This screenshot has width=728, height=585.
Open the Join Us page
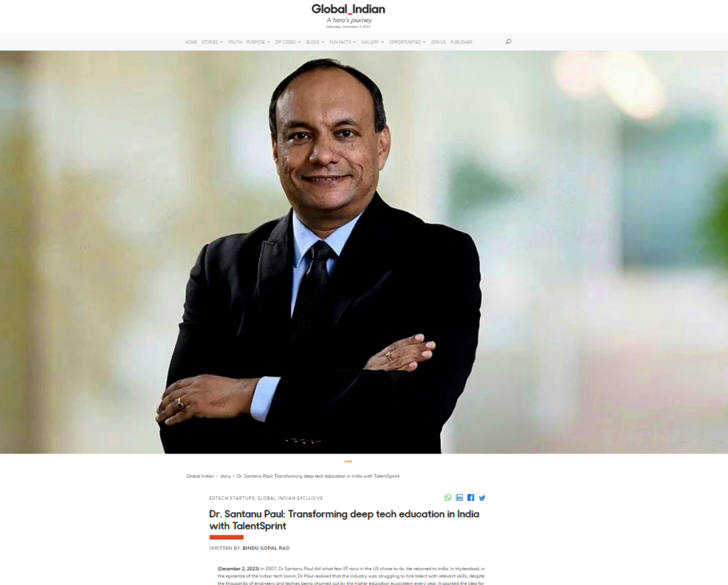click(438, 42)
